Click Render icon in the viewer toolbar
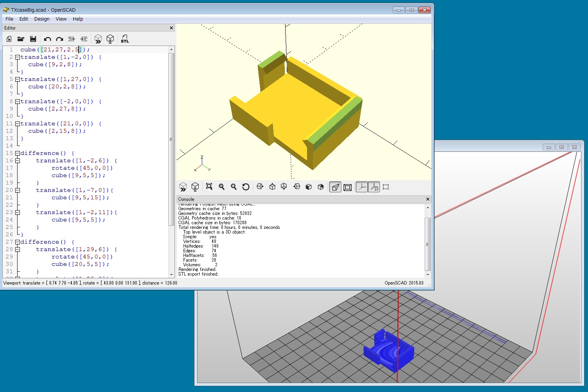 coord(195,187)
